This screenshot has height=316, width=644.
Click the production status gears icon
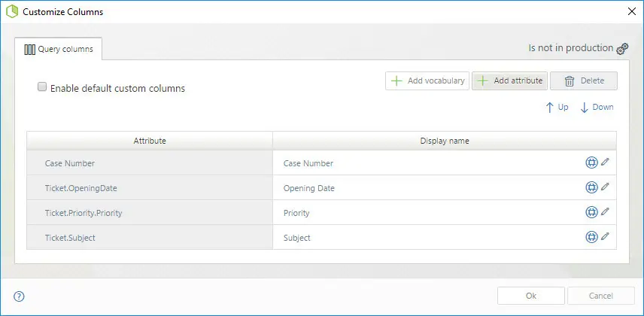click(622, 49)
